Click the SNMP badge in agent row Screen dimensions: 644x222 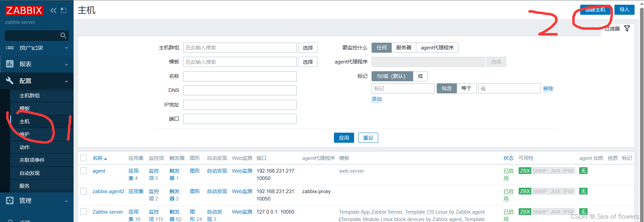(540, 171)
